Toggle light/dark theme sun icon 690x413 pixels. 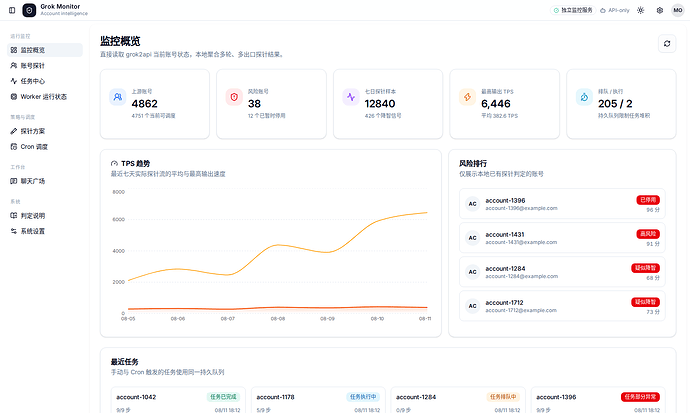640,10
